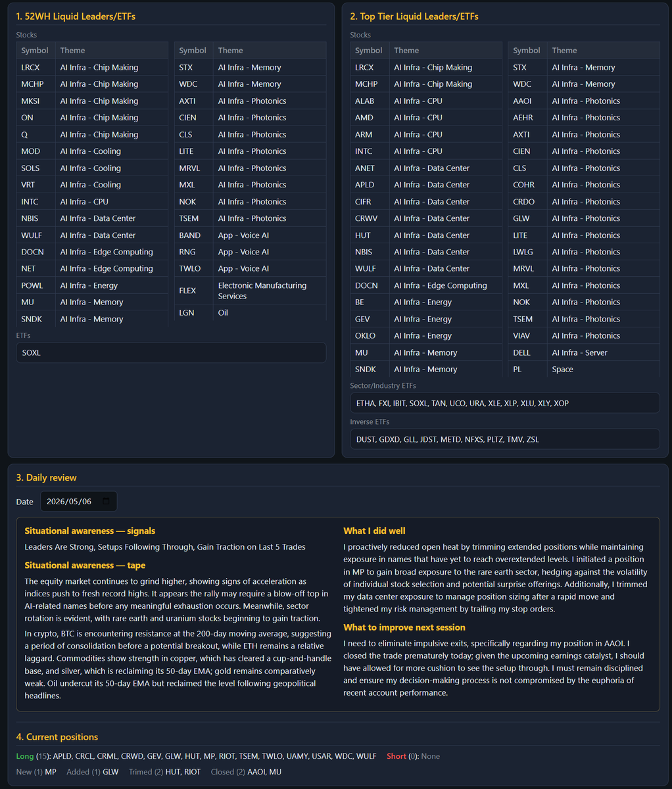The image size is (672, 789).
Task: Click the 'ETFs' label above SOXL box
Action: click(24, 335)
